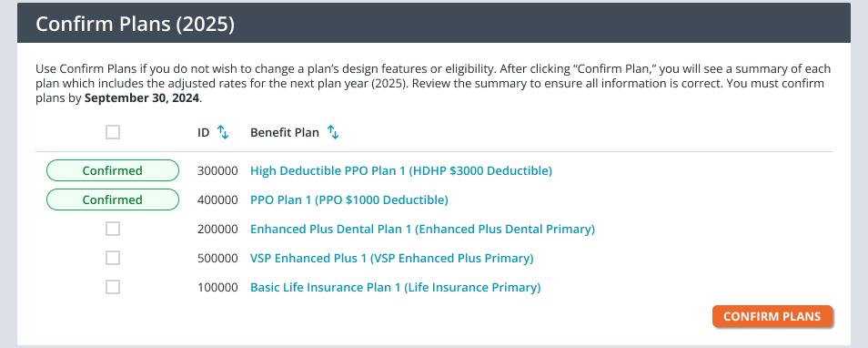This screenshot has width=868, height=348.
Task: View the Enhanced Plus Dental Plan 1 details
Action: (x=422, y=229)
